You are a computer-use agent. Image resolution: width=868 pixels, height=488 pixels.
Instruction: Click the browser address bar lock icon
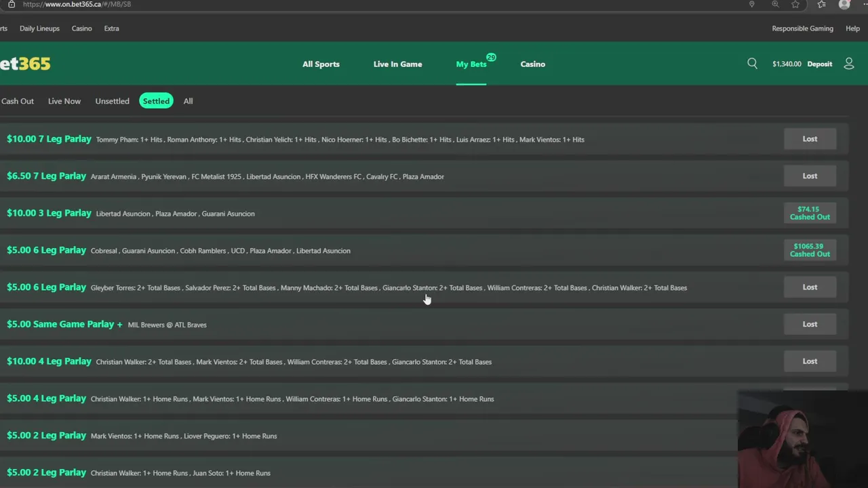tap(12, 4)
